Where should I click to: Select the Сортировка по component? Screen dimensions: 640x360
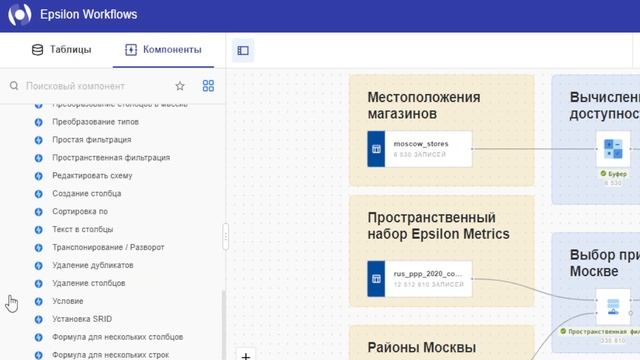(80, 211)
